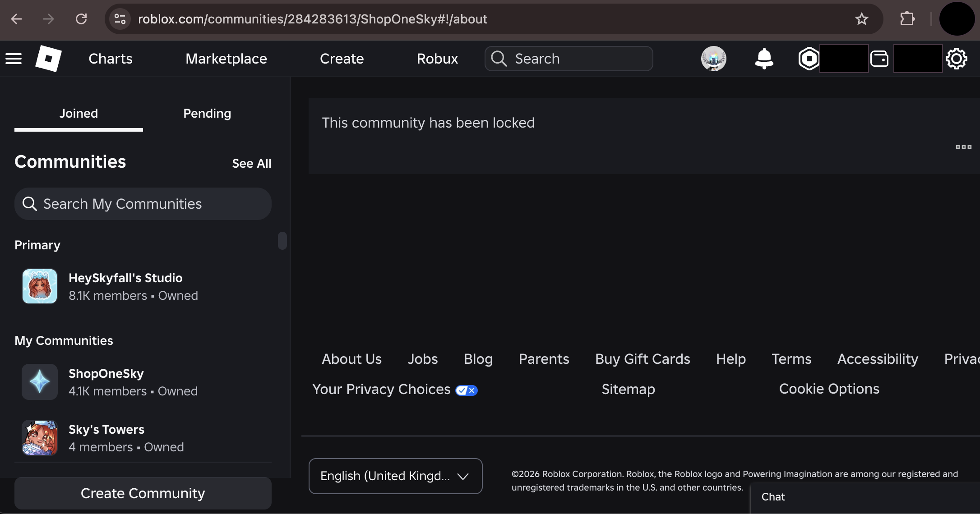Image resolution: width=980 pixels, height=514 pixels.
Task: Click the main Roblox Search field
Action: (569, 59)
